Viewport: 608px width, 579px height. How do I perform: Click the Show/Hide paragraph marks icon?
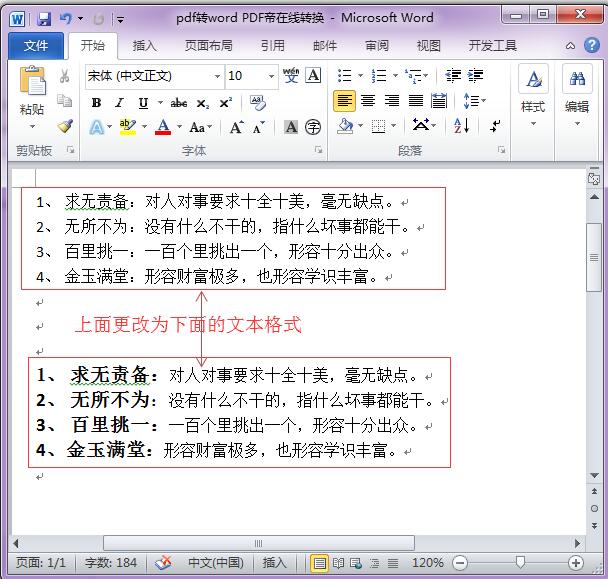pyautogui.click(x=495, y=125)
